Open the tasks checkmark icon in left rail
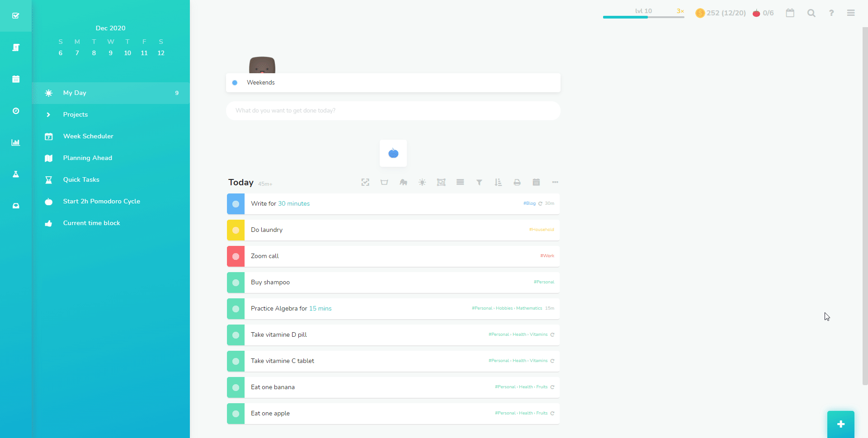 coord(16,16)
